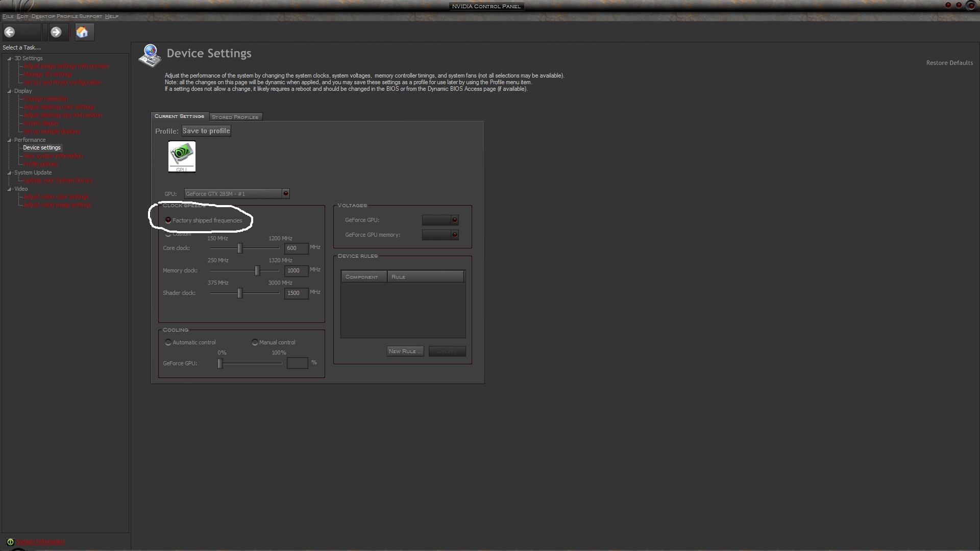Image resolution: width=980 pixels, height=551 pixels.
Task: Click the Core clock slider handle
Action: (x=240, y=248)
